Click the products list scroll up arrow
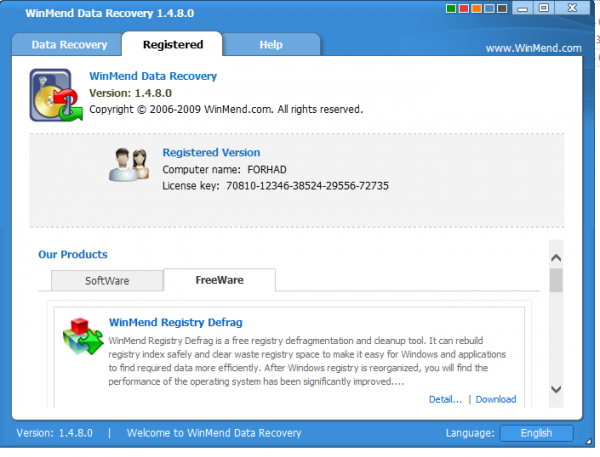 (x=556, y=258)
